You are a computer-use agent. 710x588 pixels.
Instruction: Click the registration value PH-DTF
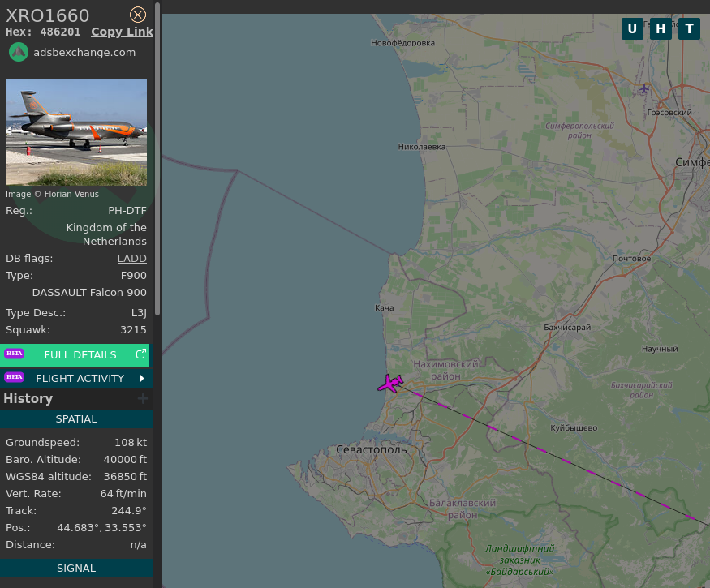127,211
